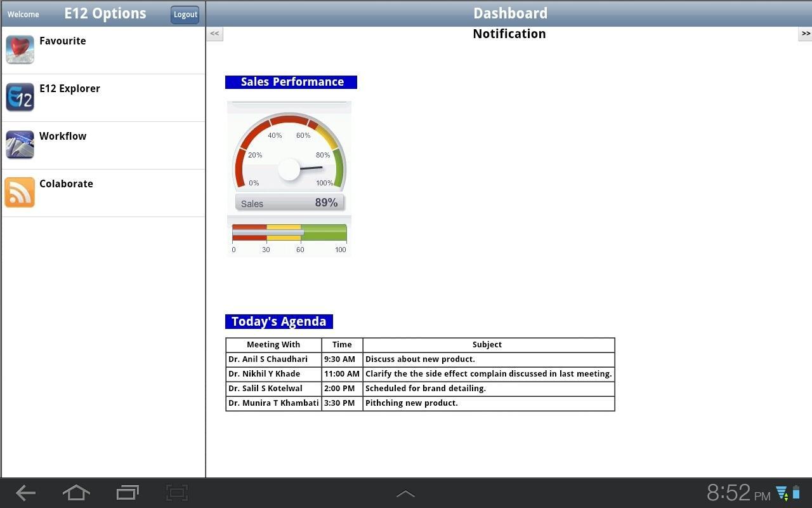Click the Sales Performance dial gauge
The width and height of the screenshot is (812, 508).
[x=289, y=157]
